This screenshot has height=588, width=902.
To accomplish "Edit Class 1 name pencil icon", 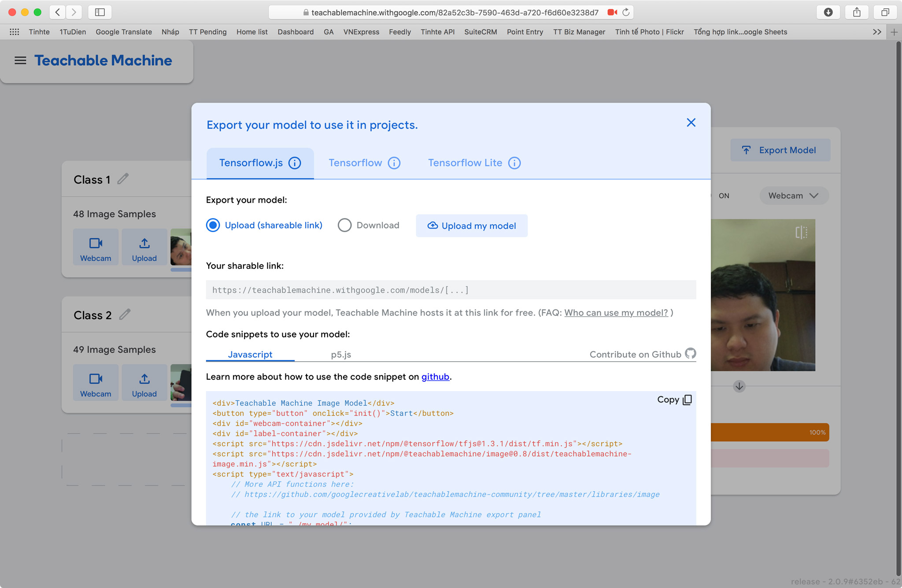I will click(123, 179).
